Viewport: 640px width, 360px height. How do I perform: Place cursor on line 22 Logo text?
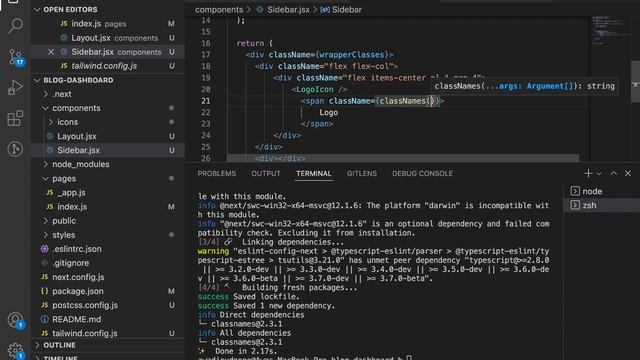tap(329, 113)
